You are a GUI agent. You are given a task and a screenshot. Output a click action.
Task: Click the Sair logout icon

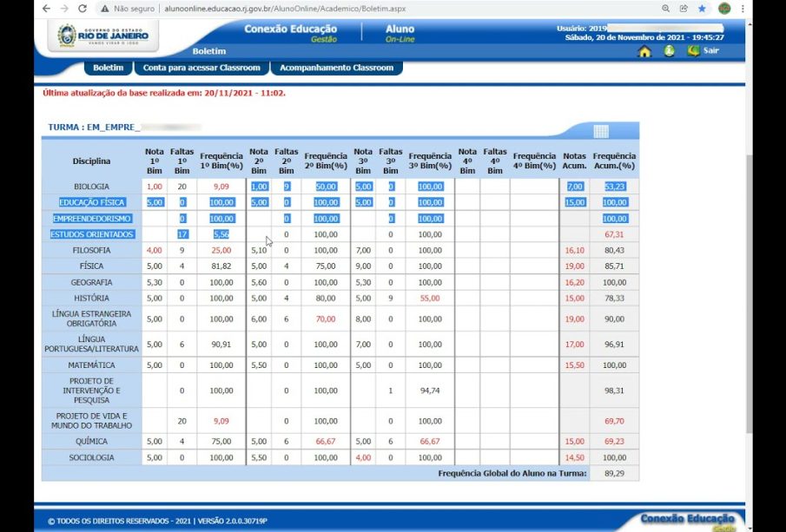coord(693,50)
